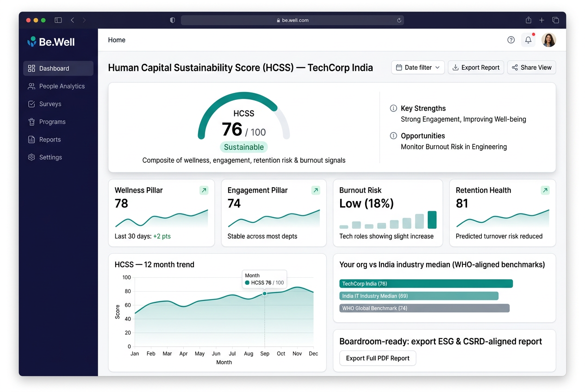Click the Engagement Pillar score 74
Image resolution: width=585 pixels, height=392 pixels.
coord(234,203)
